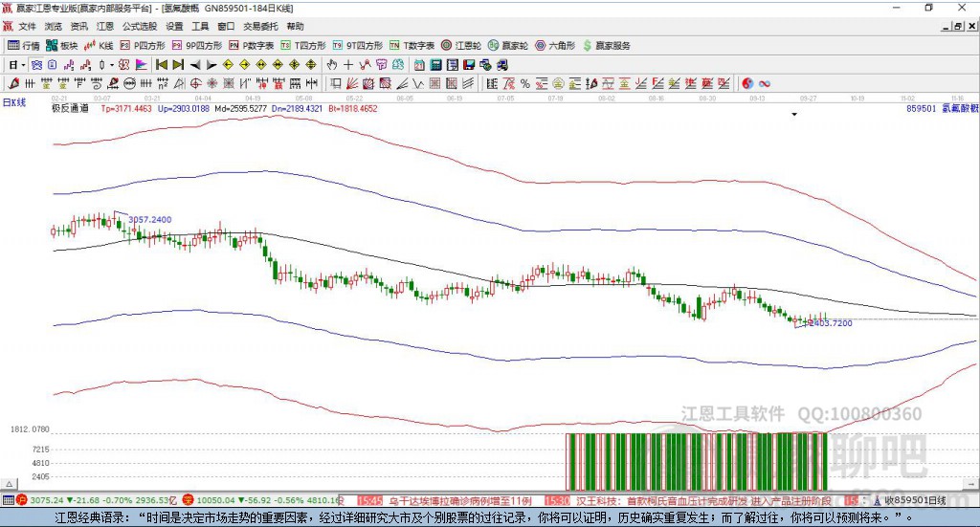
Task: Select the angle line drawing tool
Action: click(x=402, y=83)
